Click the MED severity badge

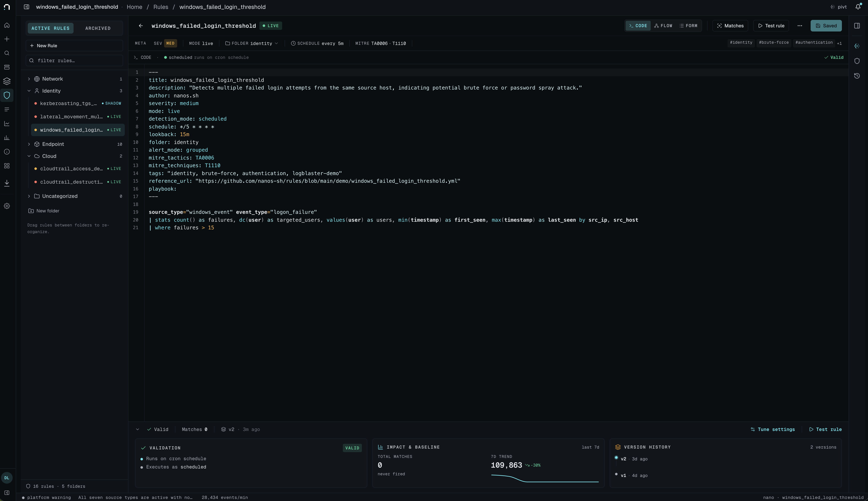170,43
